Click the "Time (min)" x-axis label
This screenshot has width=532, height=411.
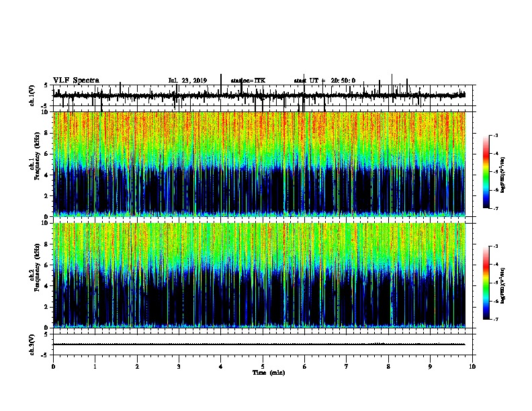coord(269,373)
